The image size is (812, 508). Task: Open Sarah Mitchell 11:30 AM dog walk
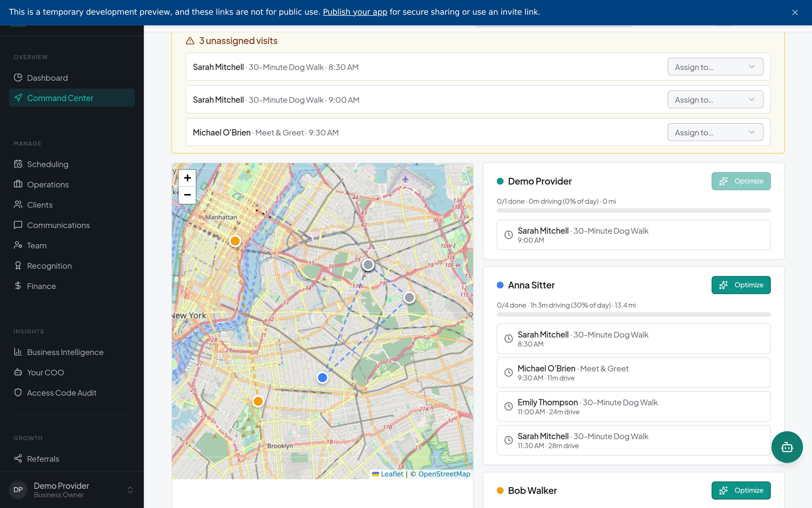634,441
